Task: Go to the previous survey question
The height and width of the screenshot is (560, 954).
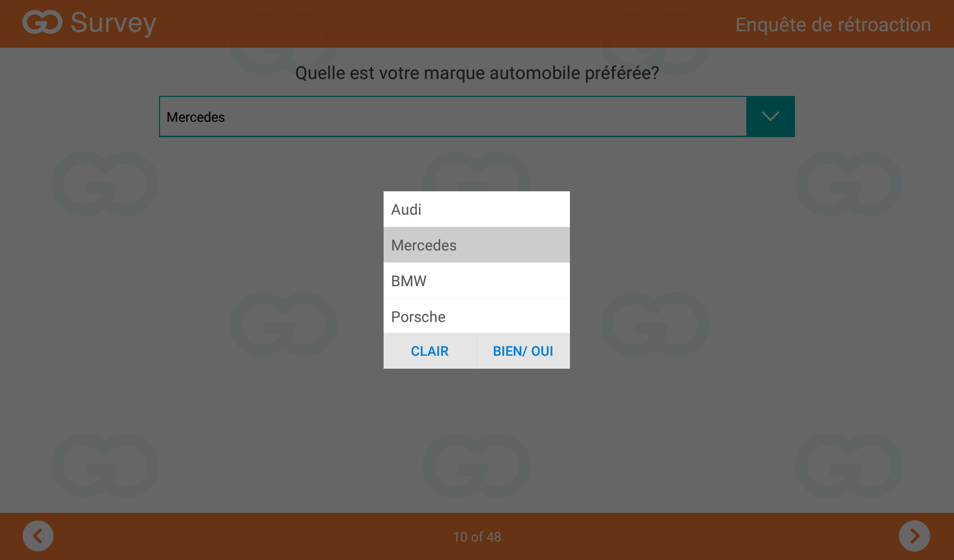Action: 38,536
